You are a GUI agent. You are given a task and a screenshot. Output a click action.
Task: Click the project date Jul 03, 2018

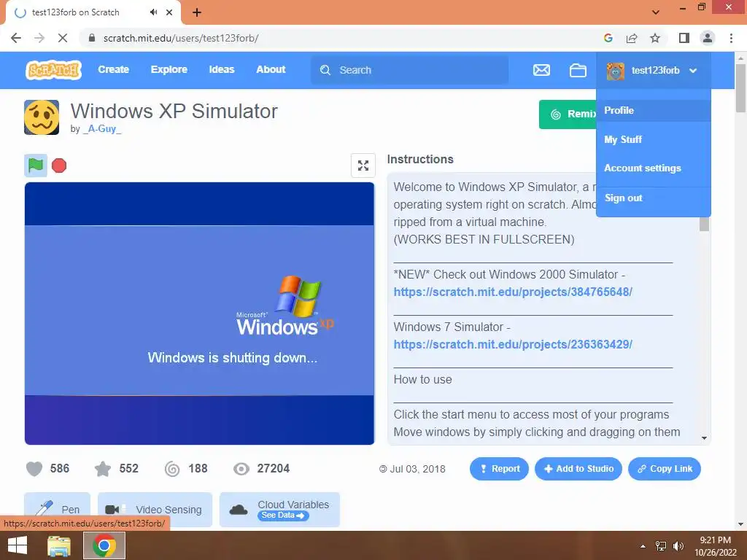point(418,469)
